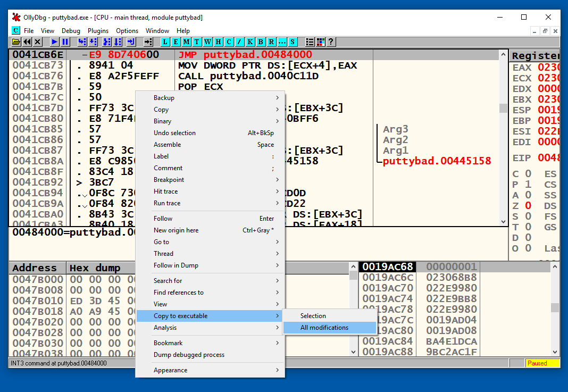
Task: Click the disassembly pane scroll-down arrow
Action: 503,222
